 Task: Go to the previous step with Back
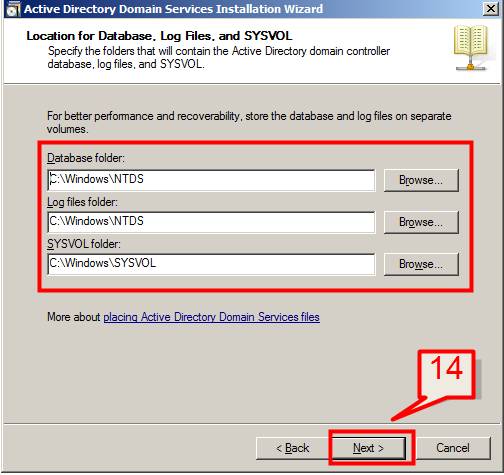click(292, 448)
